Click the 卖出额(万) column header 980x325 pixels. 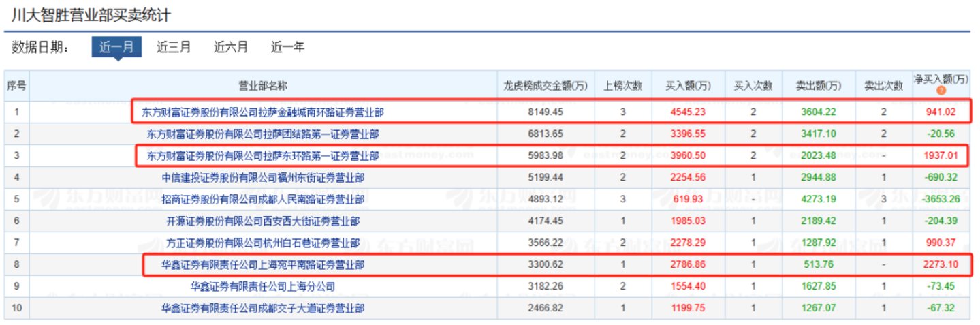818,86
